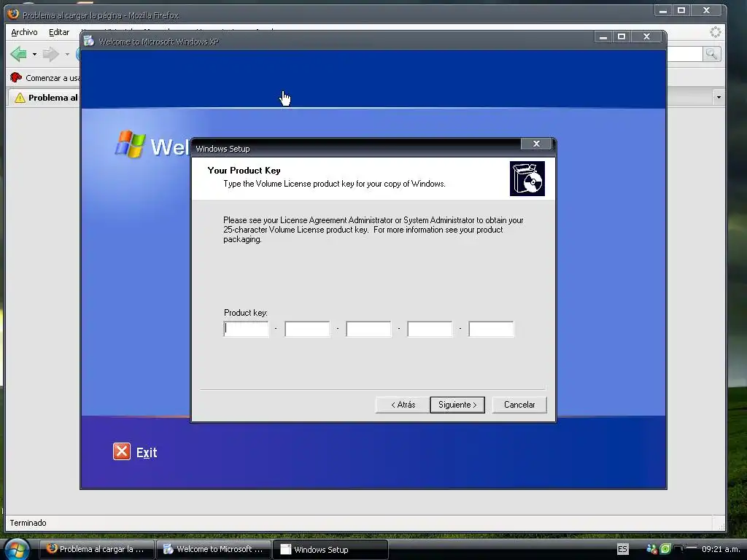This screenshot has height=560, width=747.
Task: Click the ES language indicator in the tray
Action: [x=622, y=549]
